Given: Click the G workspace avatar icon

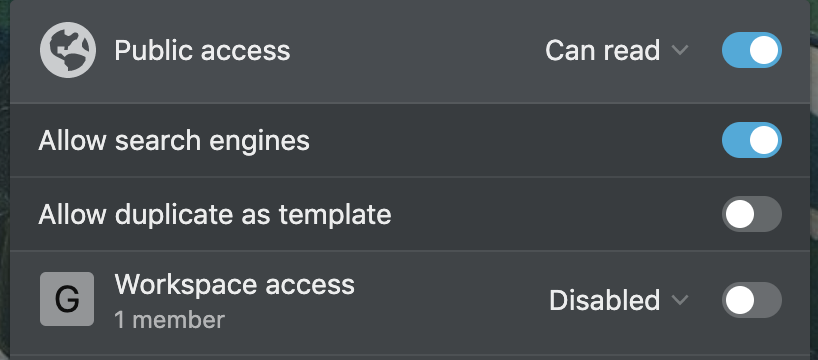Looking at the screenshot, I should [x=67, y=299].
